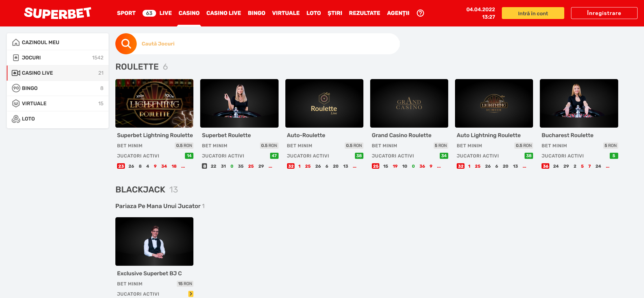644x298 pixels.
Task: Select JOCURI 1542 in sidebar
Action: click(58, 58)
